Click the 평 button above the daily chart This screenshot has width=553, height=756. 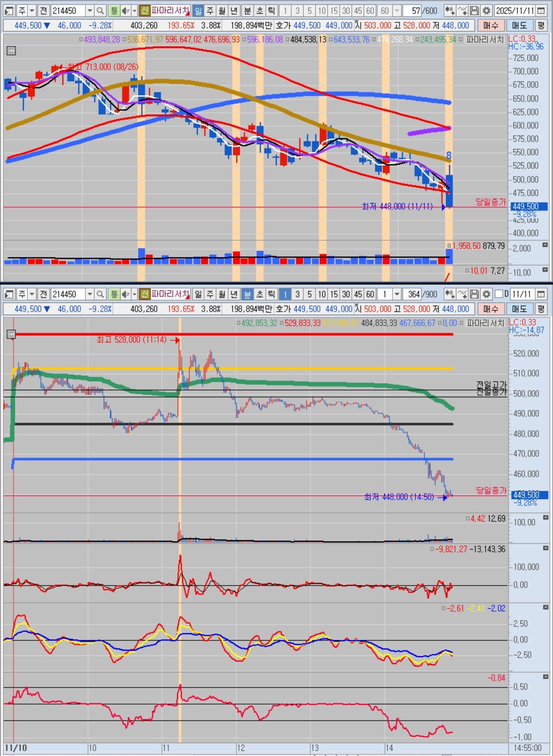541,25
